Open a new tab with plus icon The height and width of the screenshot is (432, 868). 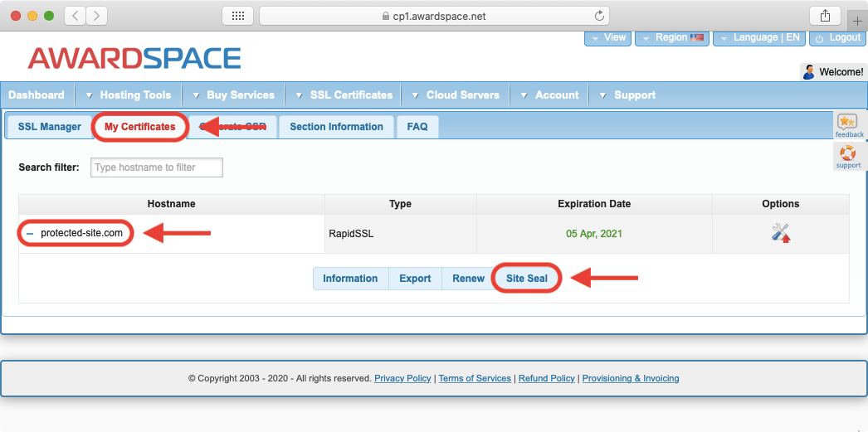point(857,21)
